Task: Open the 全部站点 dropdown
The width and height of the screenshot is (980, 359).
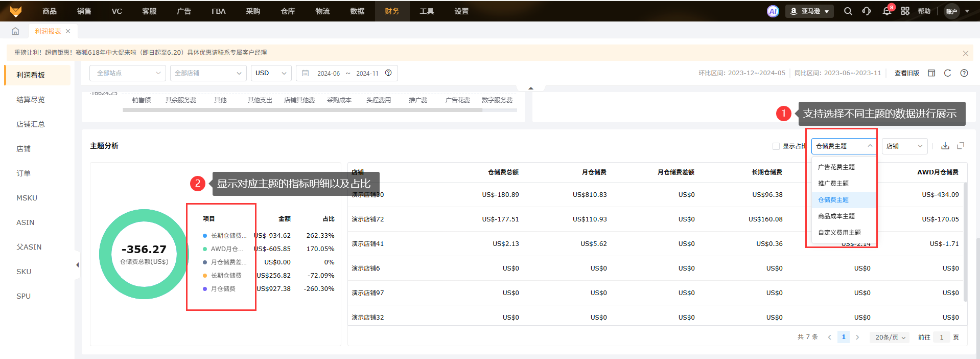Action: point(128,73)
